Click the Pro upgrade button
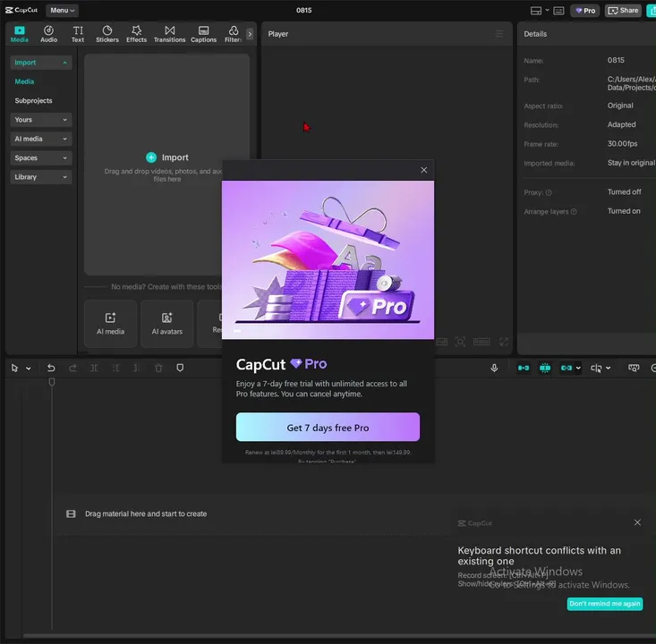Image resolution: width=656 pixels, height=644 pixels. click(585, 11)
